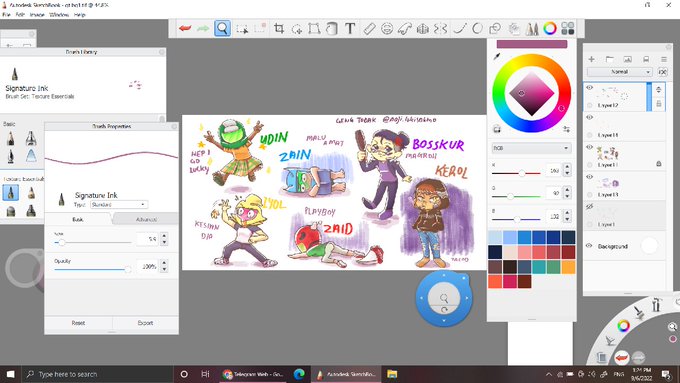This screenshot has width=680, height=383.
Task: Click the add image layer icon
Action: click(x=628, y=59)
